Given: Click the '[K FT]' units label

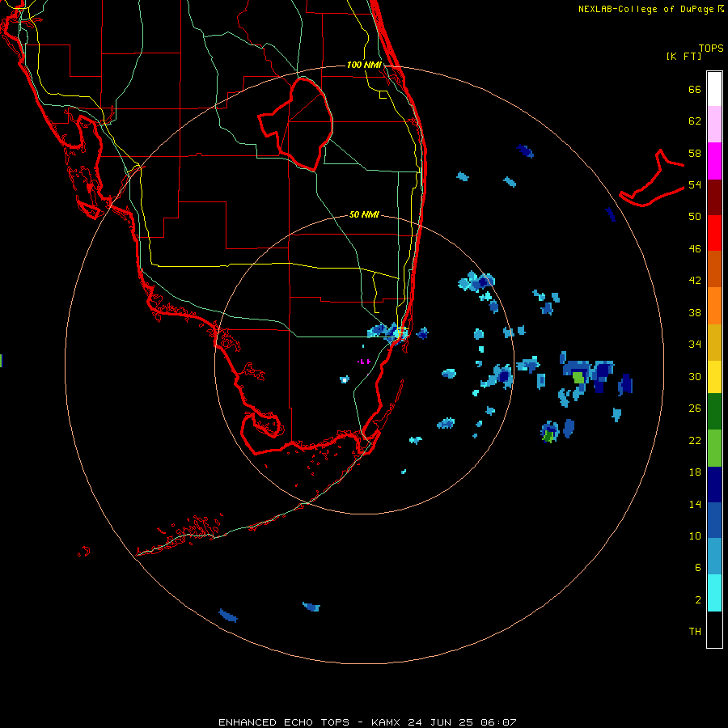Looking at the screenshot, I should click(684, 56).
